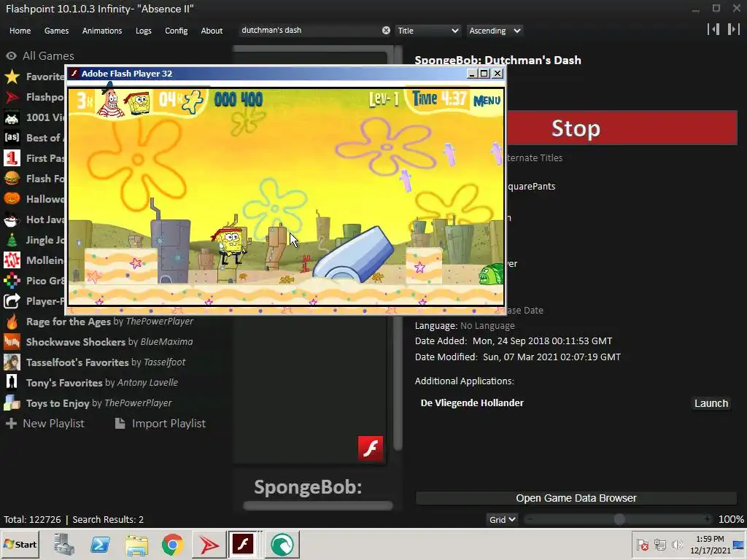The height and width of the screenshot is (560, 747).
Task: Click the SpongeBob: Dutchman's Dash title
Action: pyautogui.click(x=498, y=60)
